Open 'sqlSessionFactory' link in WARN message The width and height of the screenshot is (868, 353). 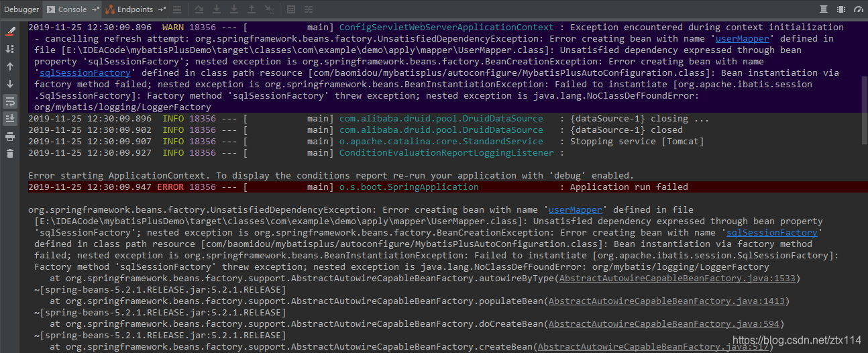(85, 73)
